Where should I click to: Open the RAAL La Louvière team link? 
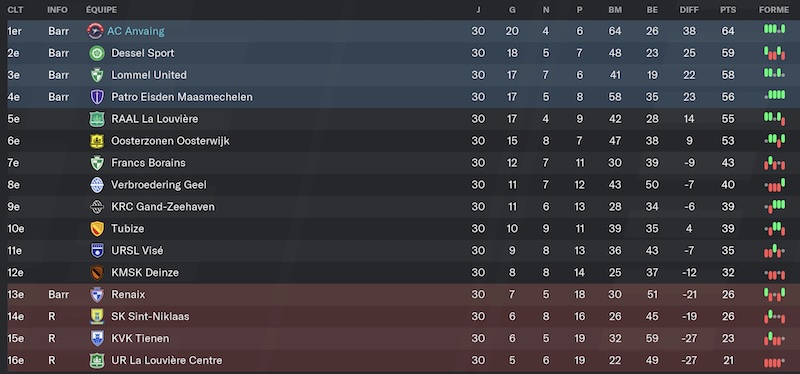coord(155,119)
